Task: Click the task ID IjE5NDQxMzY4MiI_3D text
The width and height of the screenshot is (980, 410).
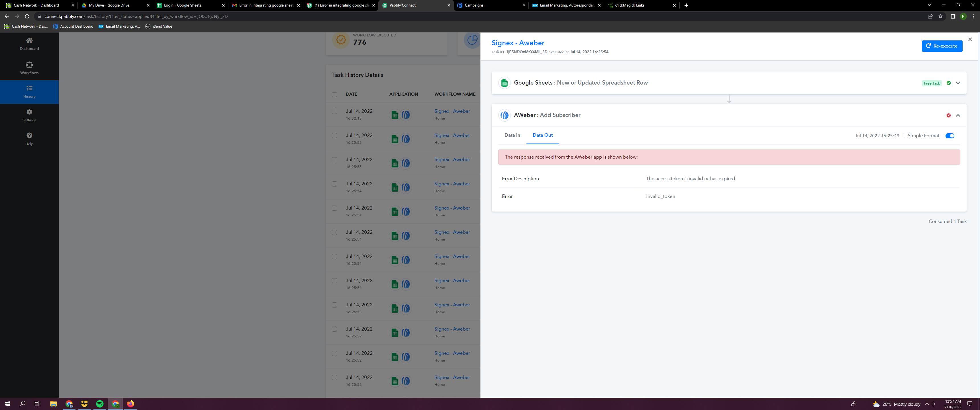Action: [527, 52]
